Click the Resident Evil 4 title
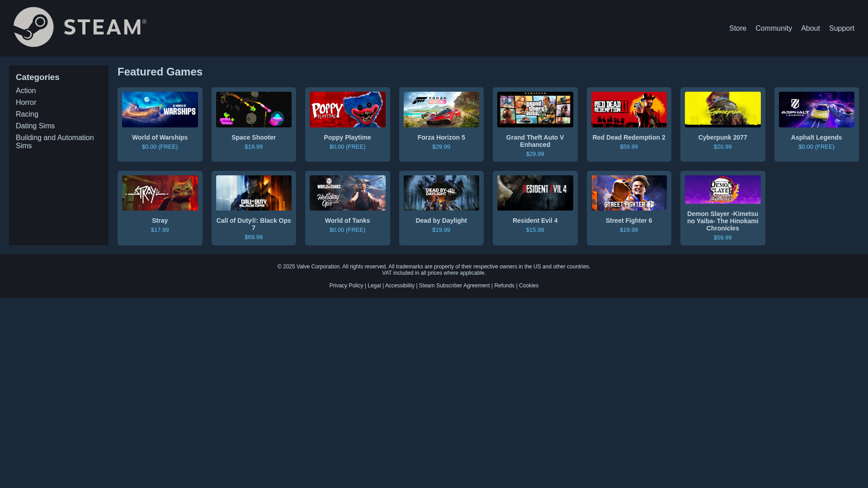Image resolution: width=868 pixels, height=488 pixels. 535,221
